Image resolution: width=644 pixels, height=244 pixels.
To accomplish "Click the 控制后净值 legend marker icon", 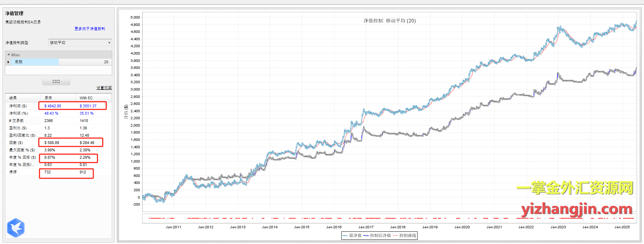I will (x=366, y=236).
